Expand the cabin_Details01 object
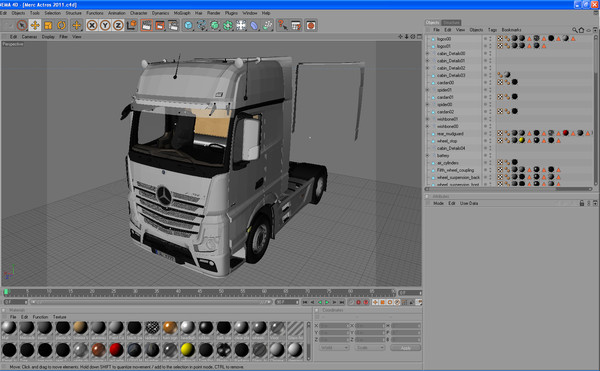The height and width of the screenshot is (371, 600). [428, 60]
